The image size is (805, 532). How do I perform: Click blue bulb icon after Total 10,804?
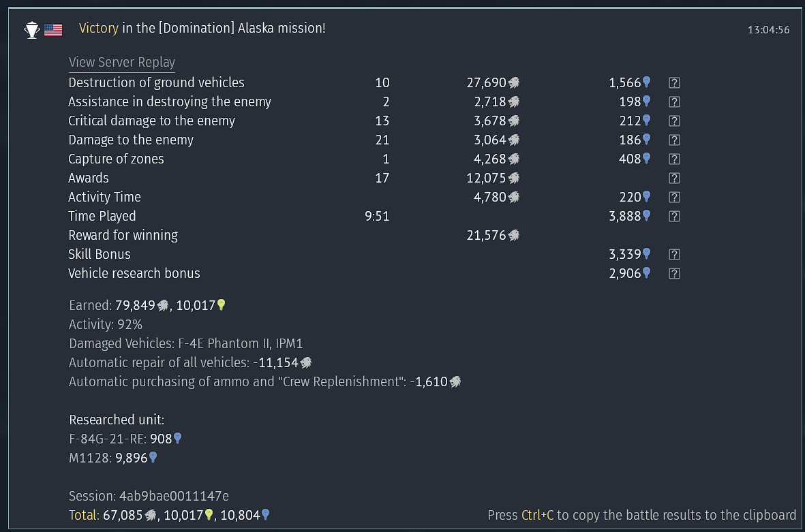tap(265, 514)
